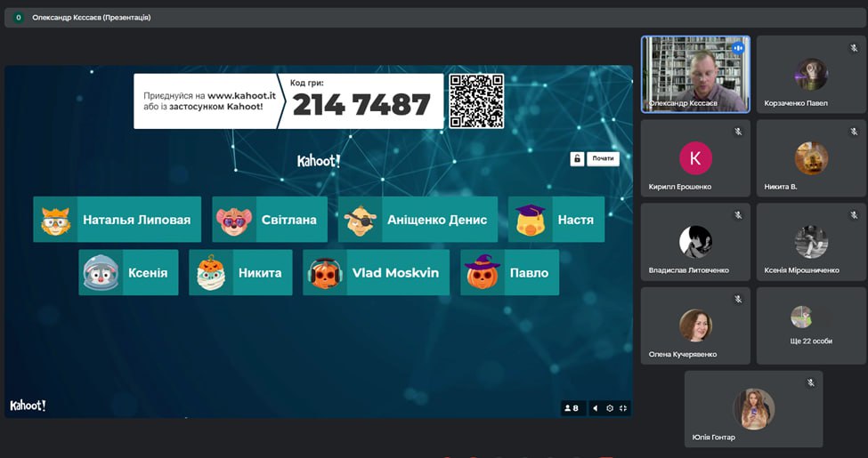Toggle the Kahoot sound volume icon
Image resolution: width=868 pixels, height=458 pixels.
[x=595, y=408]
